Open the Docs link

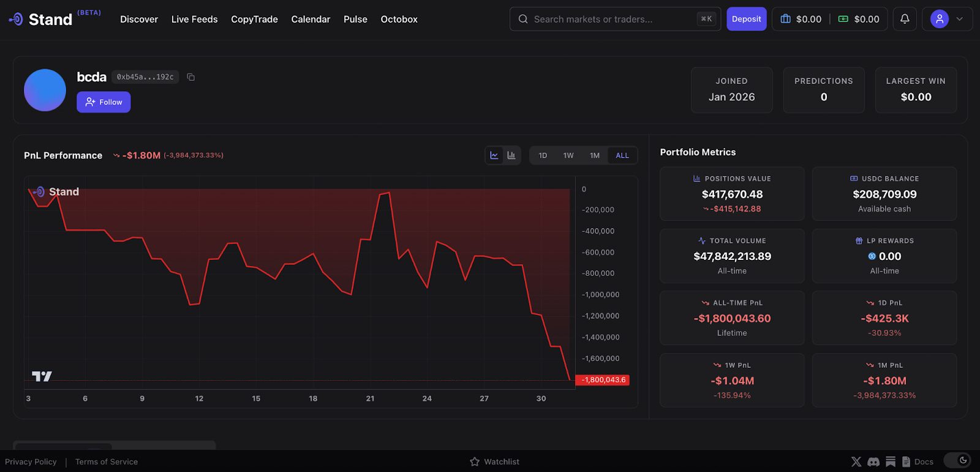coord(924,462)
